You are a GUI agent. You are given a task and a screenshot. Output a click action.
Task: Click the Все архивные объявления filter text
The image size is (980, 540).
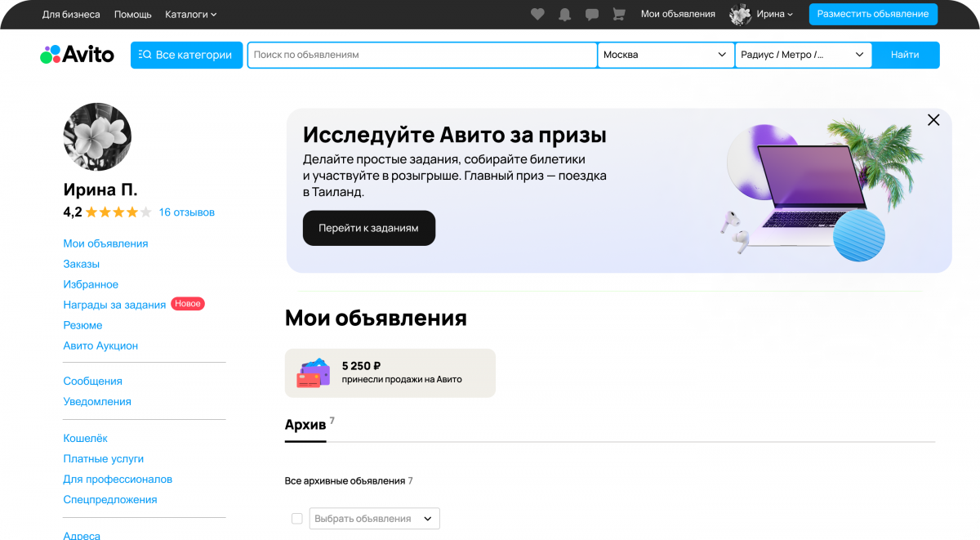coord(345,481)
